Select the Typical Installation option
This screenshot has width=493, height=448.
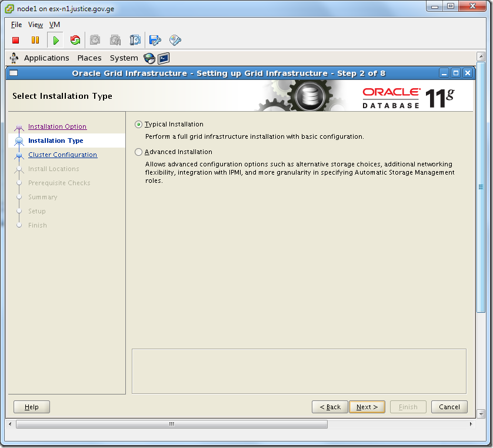pos(138,124)
